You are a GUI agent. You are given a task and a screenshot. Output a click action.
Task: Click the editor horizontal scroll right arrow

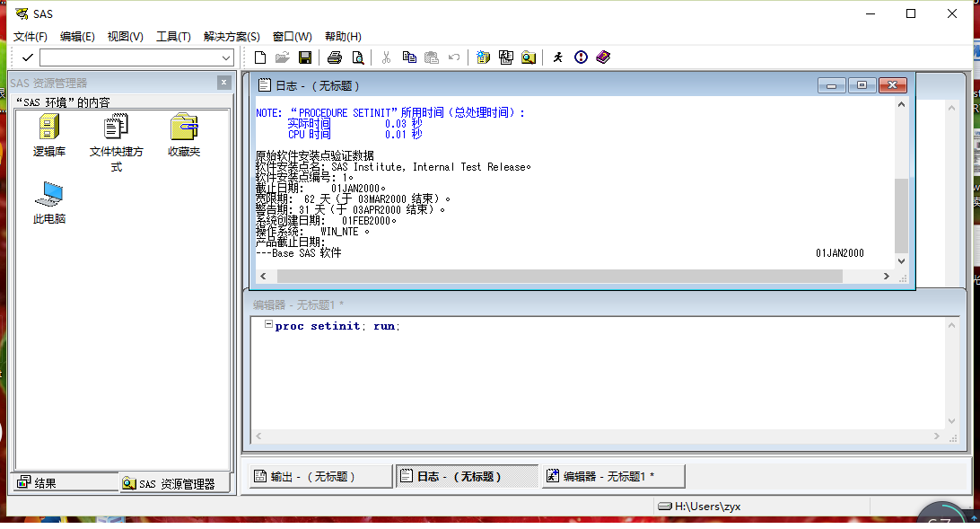(x=936, y=436)
